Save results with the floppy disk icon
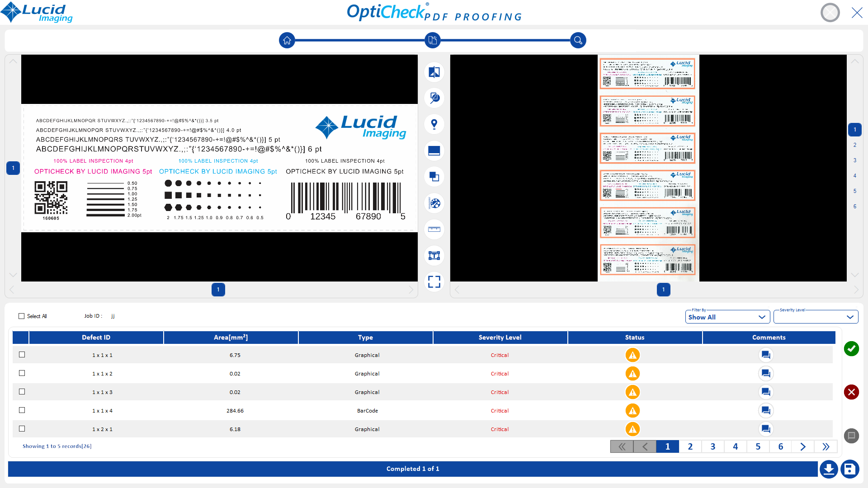 coord(849,469)
